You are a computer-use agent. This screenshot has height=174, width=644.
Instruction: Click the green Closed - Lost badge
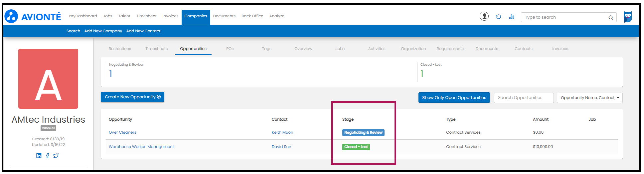tap(356, 147)
